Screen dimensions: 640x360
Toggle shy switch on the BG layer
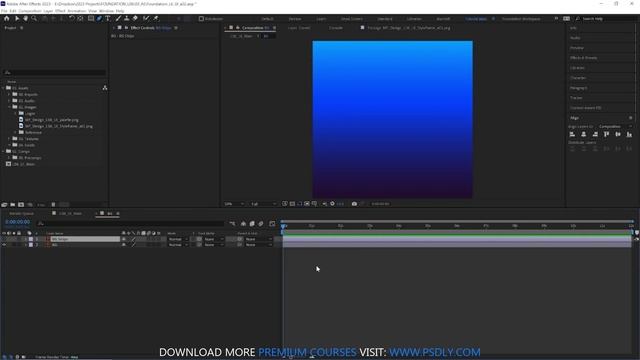[x=124, y=245]
